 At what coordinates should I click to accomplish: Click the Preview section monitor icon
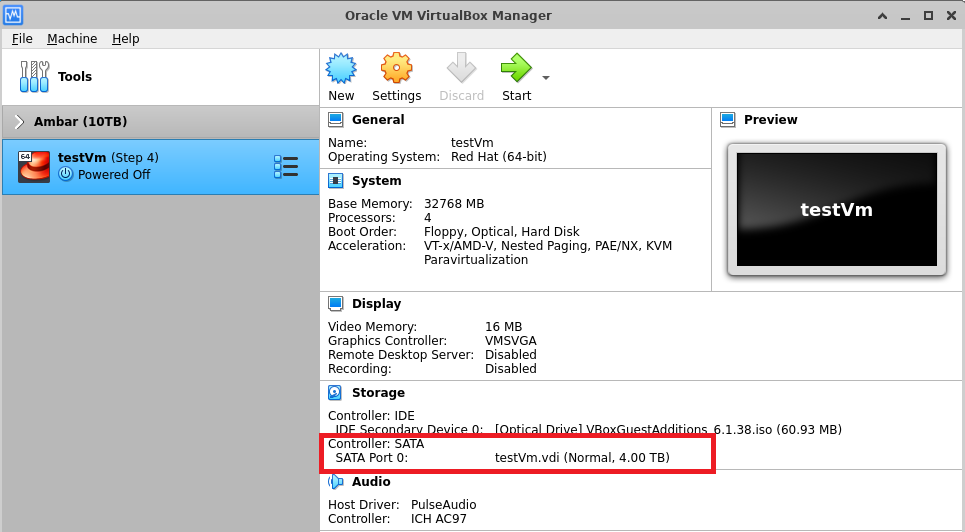(x=727, y=119)
